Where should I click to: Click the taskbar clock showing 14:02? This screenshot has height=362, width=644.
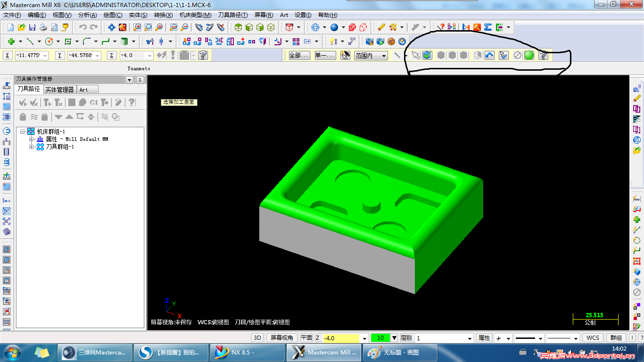tap(619, 349)
